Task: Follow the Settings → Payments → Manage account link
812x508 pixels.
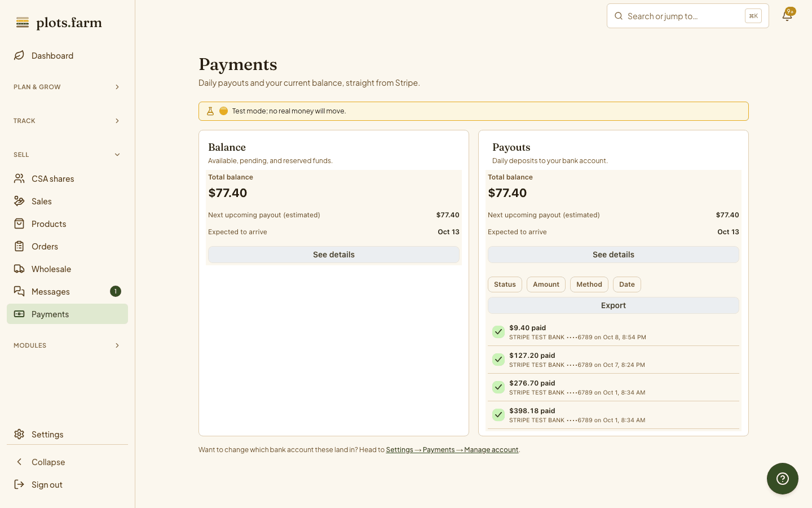Action: (452, 450)
